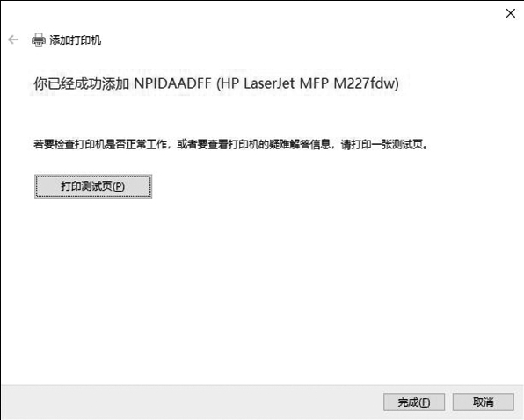Cancel the wizard with 取消 button
The image size is (524, 420).
click(x=484, y=402)
